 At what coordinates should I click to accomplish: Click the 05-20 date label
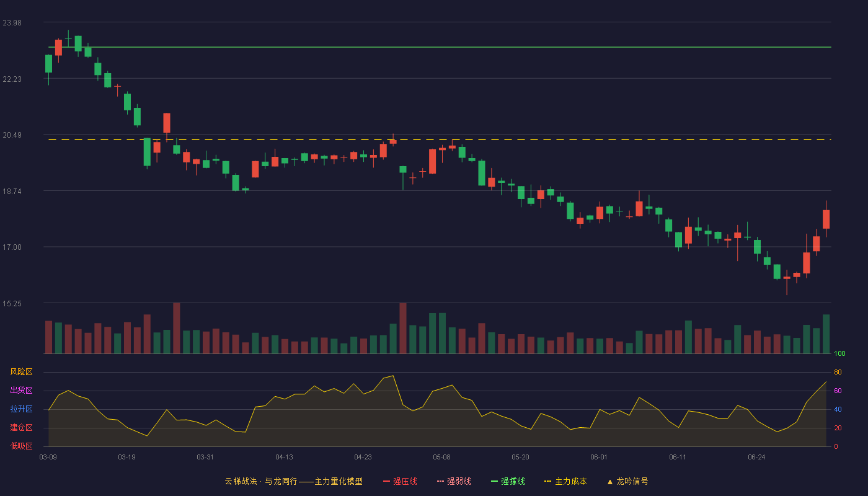[x=520, y=457]
